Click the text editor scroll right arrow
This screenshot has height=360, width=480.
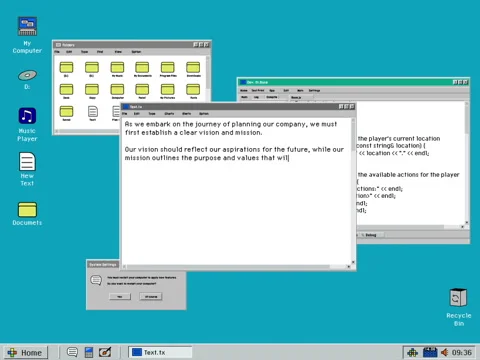tap(349, 267)
